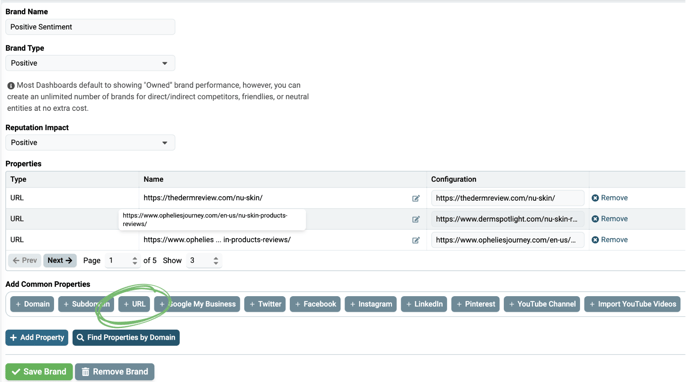The height and width of the screenshot is (382, 686).
Task: Remove the opheliesjourney.com property
Action: coord(609,240)
